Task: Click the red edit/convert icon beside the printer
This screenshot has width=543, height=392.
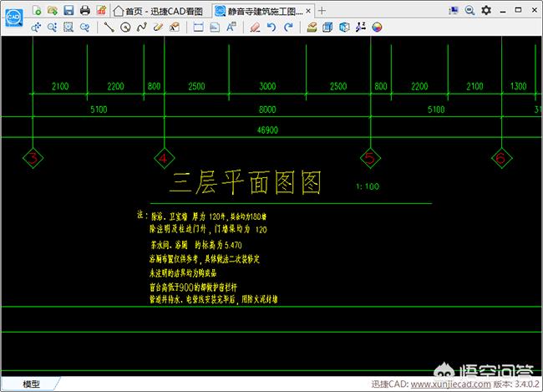Action: 101,10
